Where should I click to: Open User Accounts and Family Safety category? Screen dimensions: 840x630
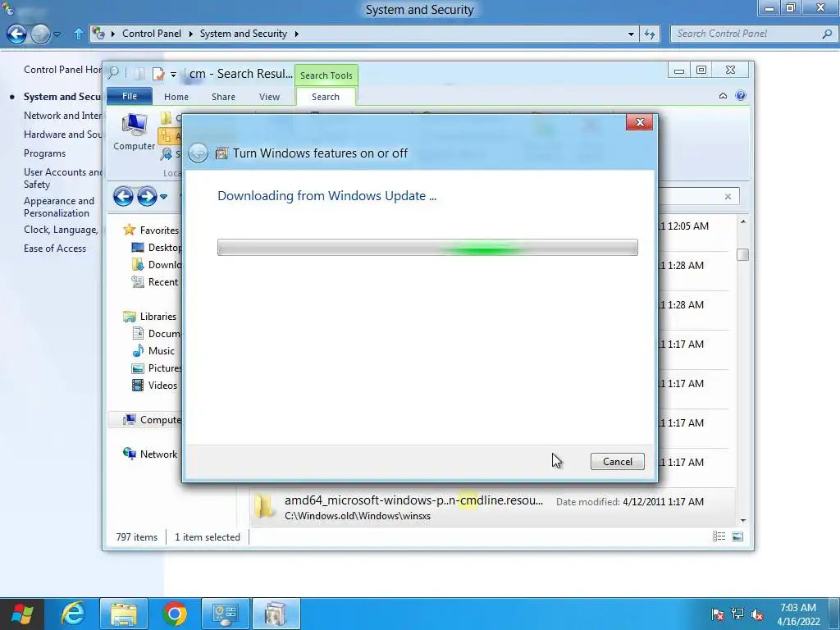coord(62,178)
